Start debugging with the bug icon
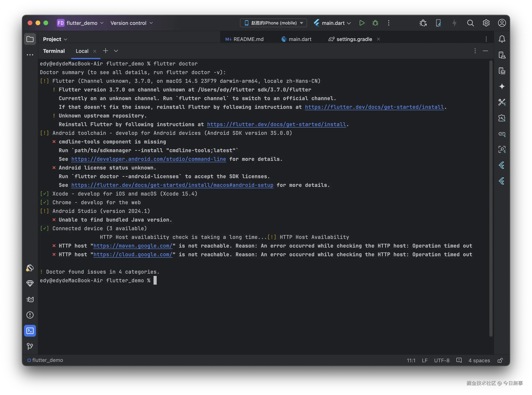Viewport: 532px width, 395px height. coord(375,23)
